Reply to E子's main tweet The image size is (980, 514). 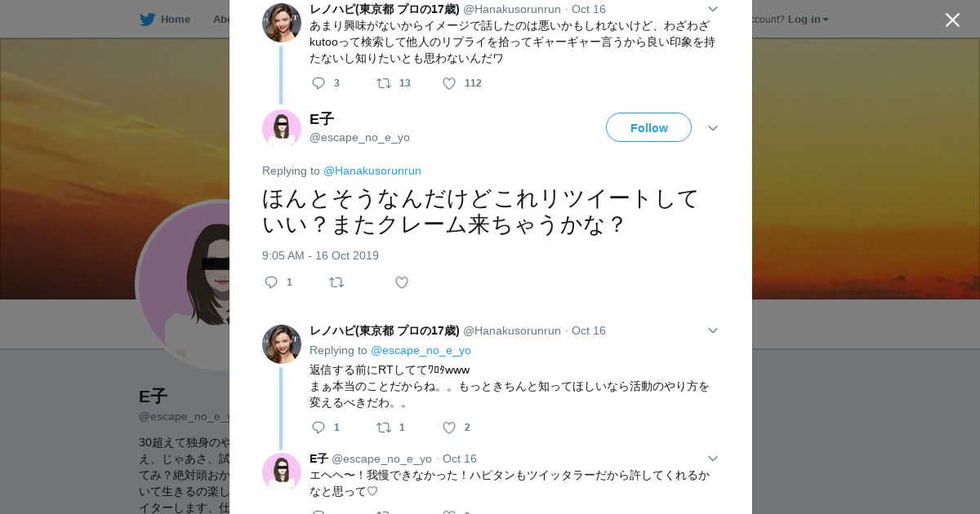(x=271, y=282)
